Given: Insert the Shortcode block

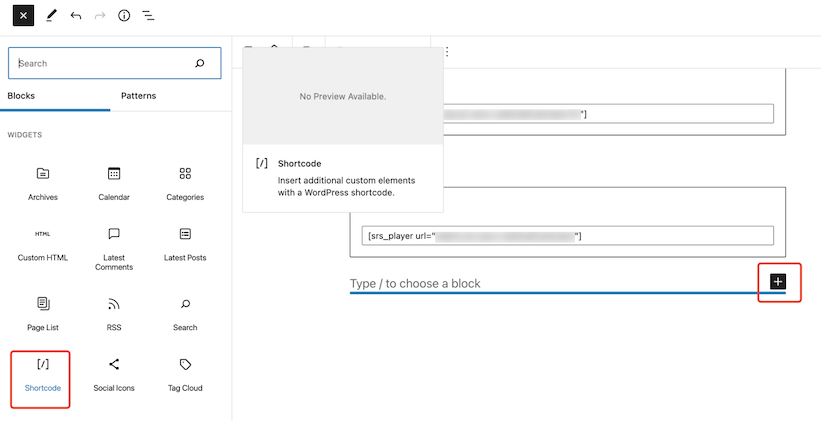Looking at the screenshot, I should pyautogui.click(x=43, y=373).
